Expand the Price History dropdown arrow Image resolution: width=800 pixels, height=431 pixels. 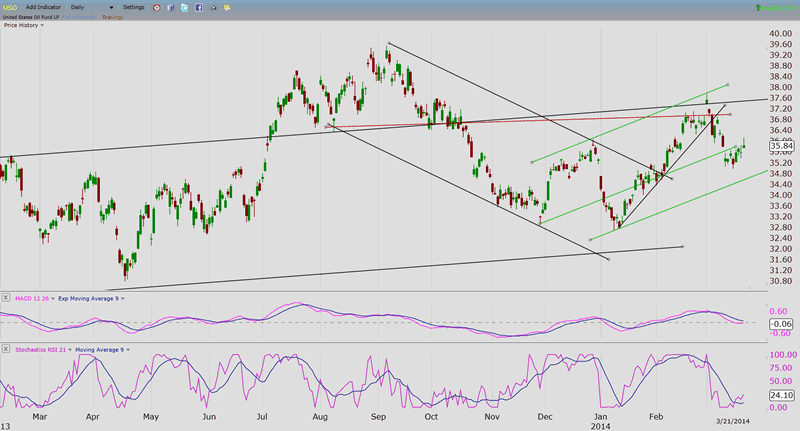43,25
